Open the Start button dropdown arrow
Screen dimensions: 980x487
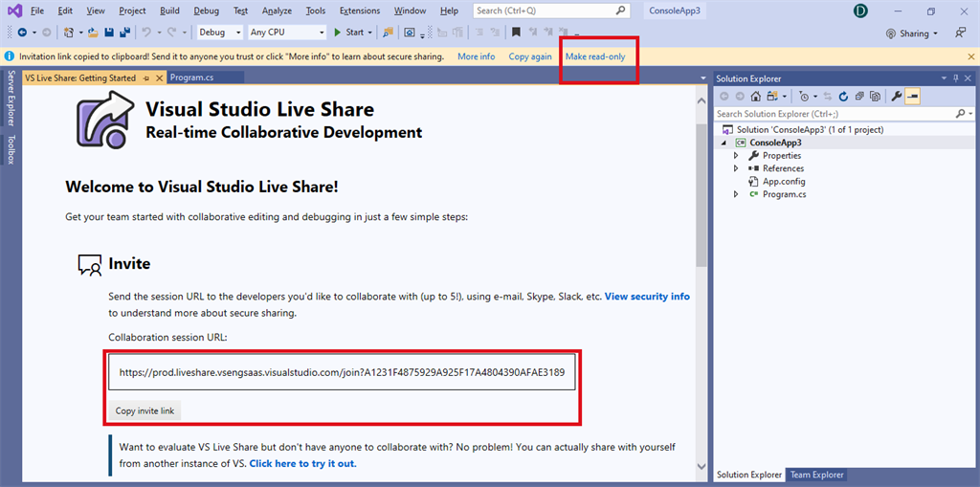[x=370, y=33]
